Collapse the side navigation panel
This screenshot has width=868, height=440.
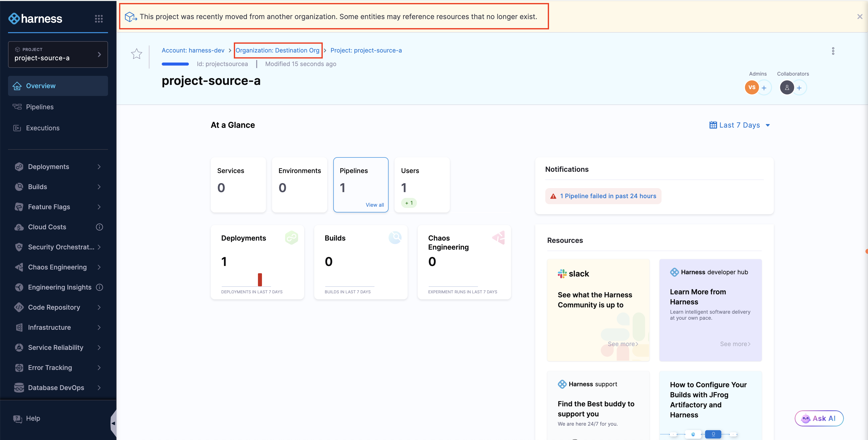[113, 423]
